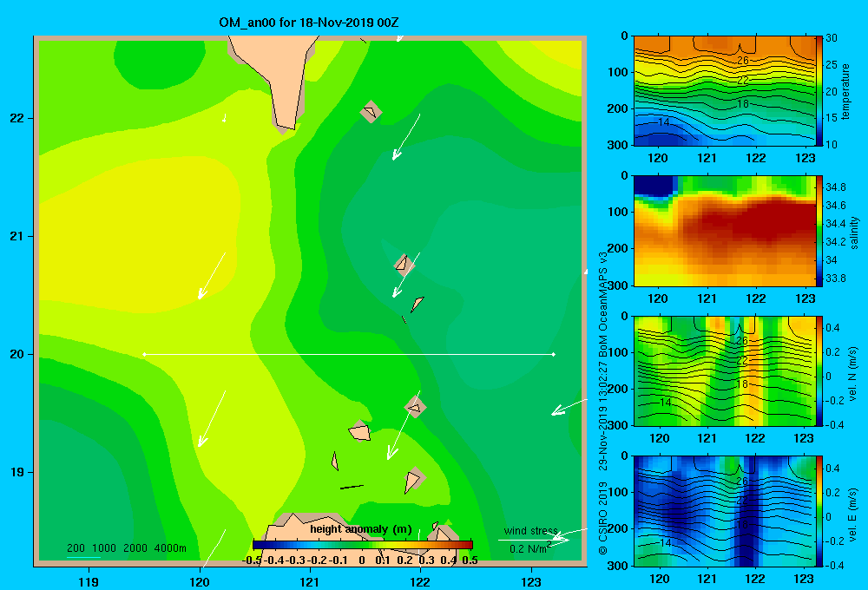Image resolution: width=868 pixels, height=590 pixels.
Task: Click the salinity colour bar
Action: click(819, 231)
